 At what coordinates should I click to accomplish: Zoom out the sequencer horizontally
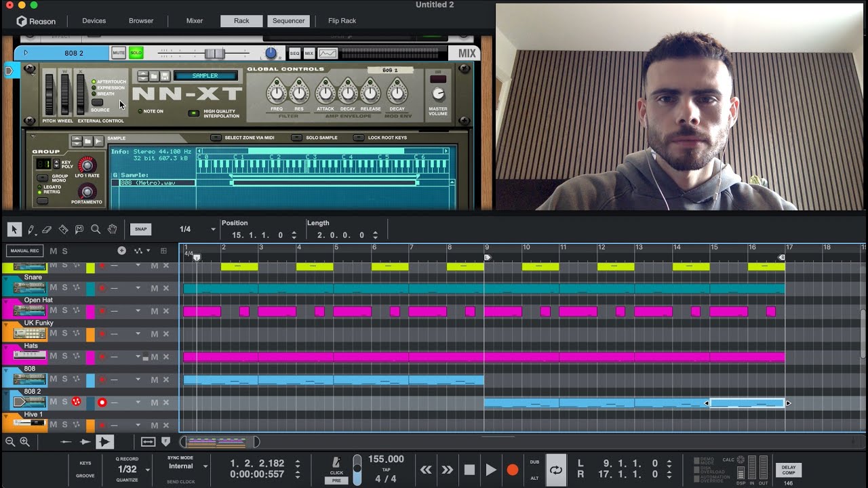pos(10,442)
